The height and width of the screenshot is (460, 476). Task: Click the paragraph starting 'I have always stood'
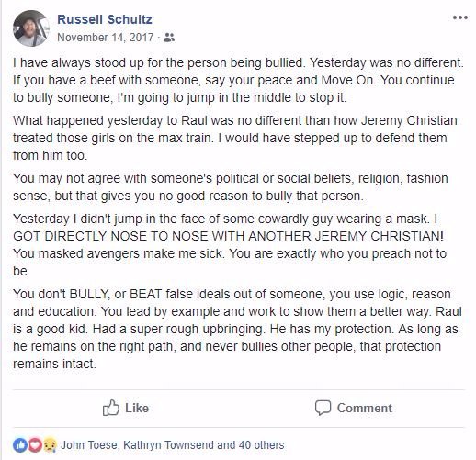(238, 80)
